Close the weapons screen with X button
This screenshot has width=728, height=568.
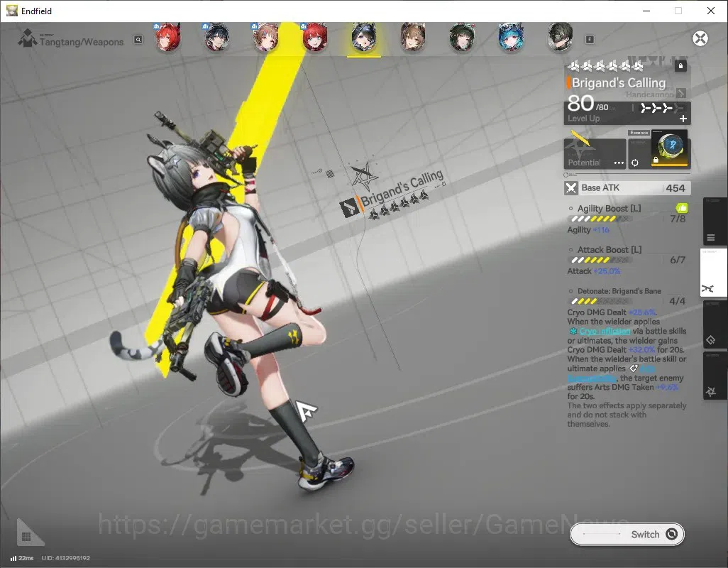(700, 38)
